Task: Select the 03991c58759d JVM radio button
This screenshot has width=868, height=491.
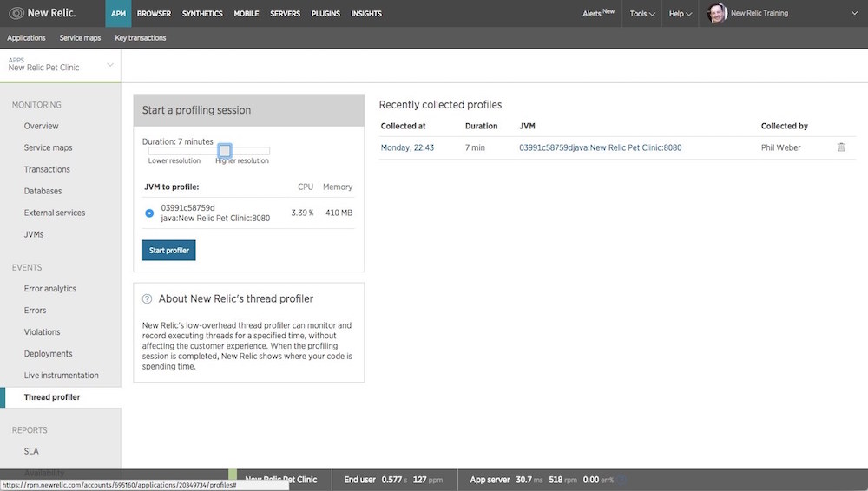Action: click(149, 213)
